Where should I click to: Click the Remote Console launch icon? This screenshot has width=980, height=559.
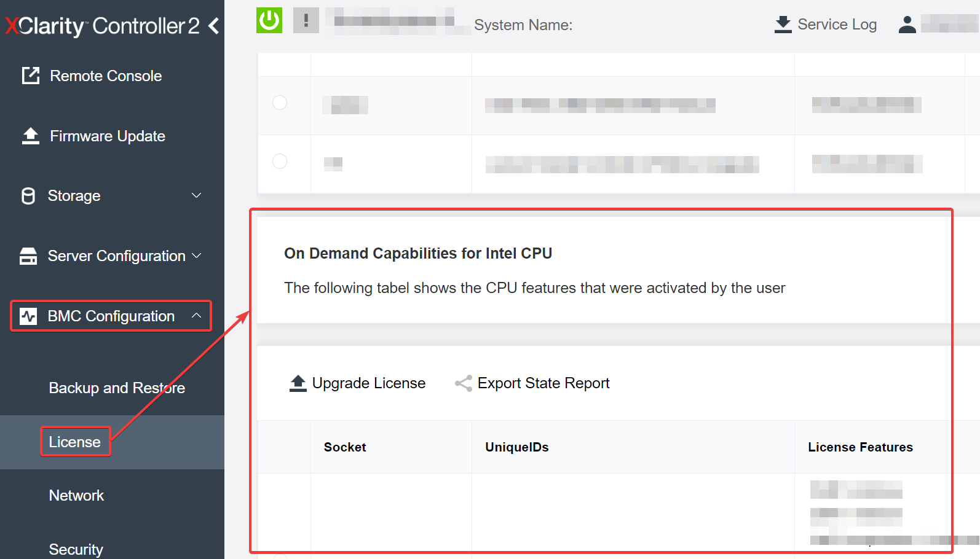click(30, 76)
